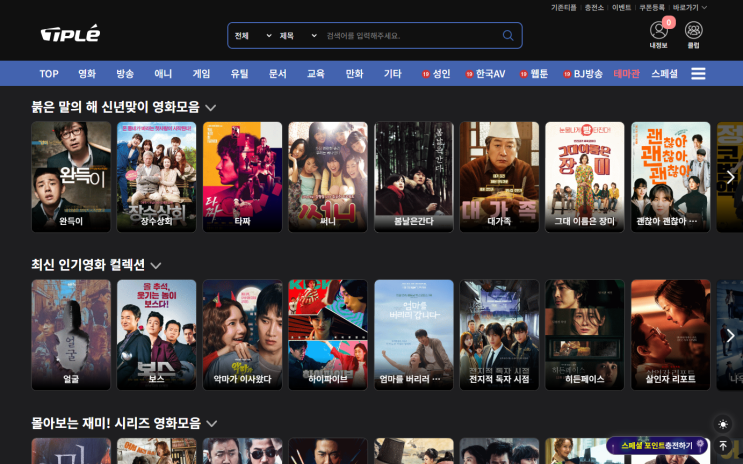The image size is (743, 464).
Task: Open the 전체 category dropdown
Action: (x=253, y=36)
